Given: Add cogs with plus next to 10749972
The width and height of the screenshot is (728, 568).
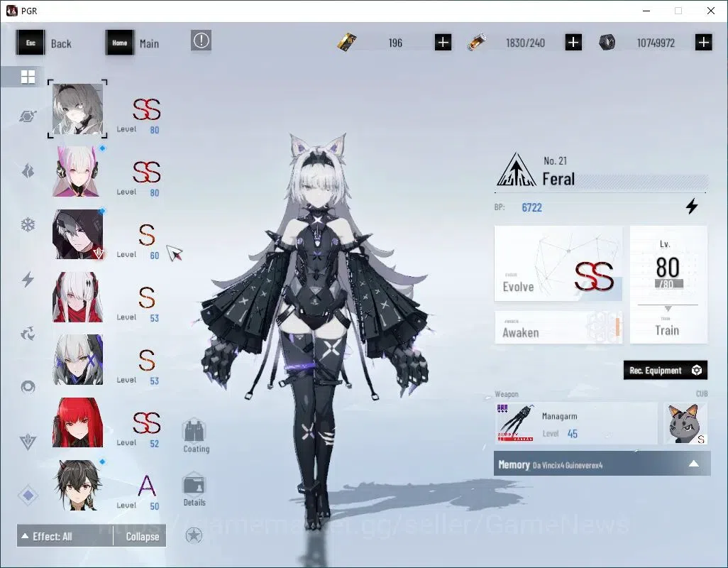Looking at the screenshot, I should [x=704, y=43].
